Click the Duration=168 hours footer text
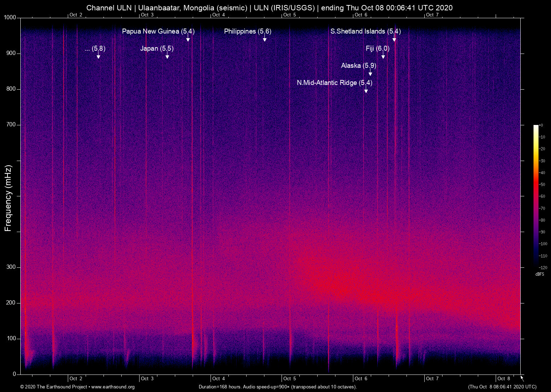Screen dimensions: 551x392 pyautogui.click(x=278, y=387)
